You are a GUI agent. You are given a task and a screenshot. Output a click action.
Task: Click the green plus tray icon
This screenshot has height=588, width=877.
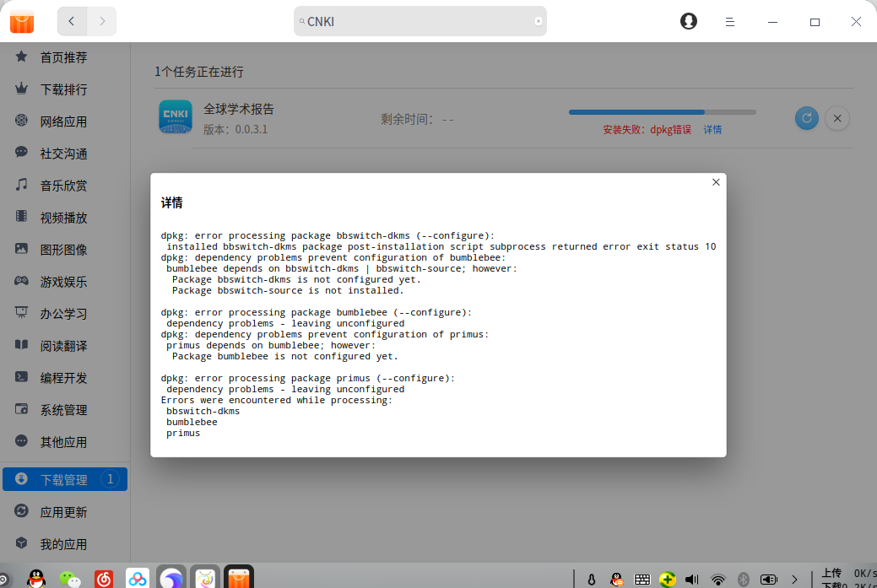tap(668, 580)
